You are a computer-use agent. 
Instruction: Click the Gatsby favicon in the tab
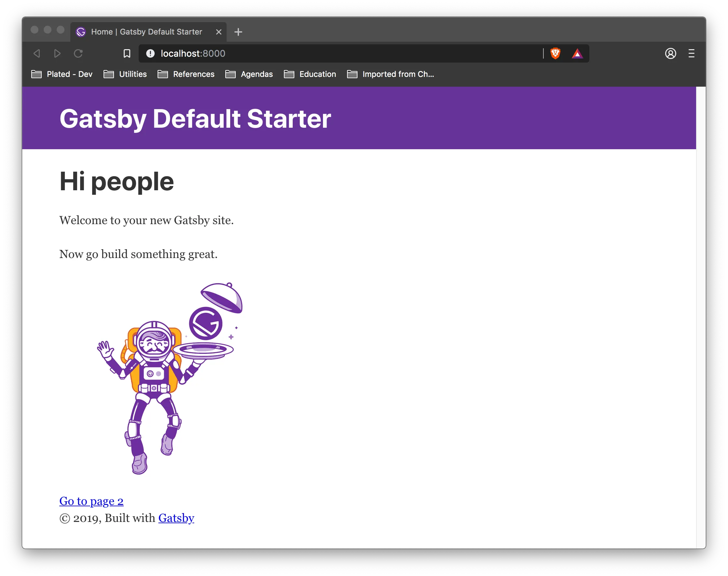coord(81,32)
